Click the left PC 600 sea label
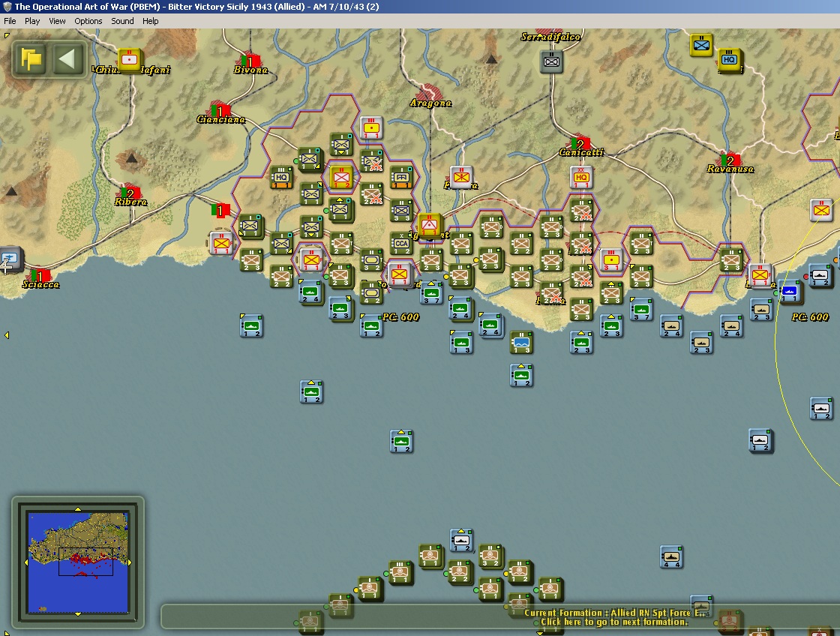The width and height of the screenshot is (840, 636). [400, 317]
